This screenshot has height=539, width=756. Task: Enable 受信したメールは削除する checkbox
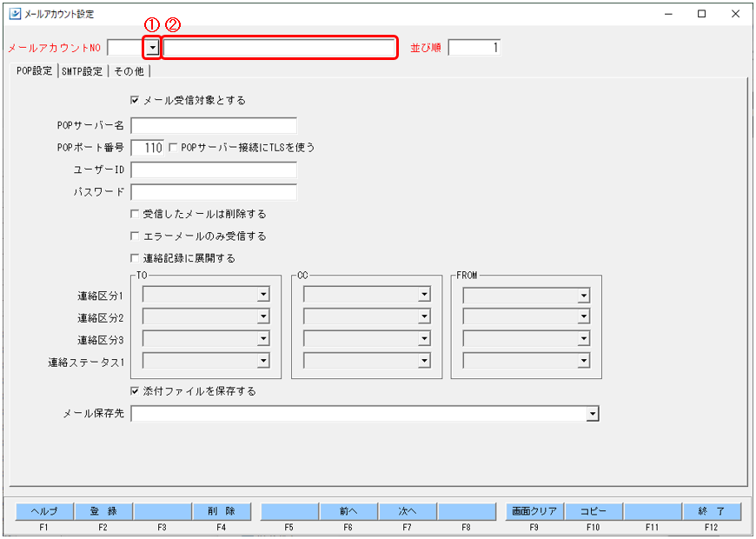135,214
